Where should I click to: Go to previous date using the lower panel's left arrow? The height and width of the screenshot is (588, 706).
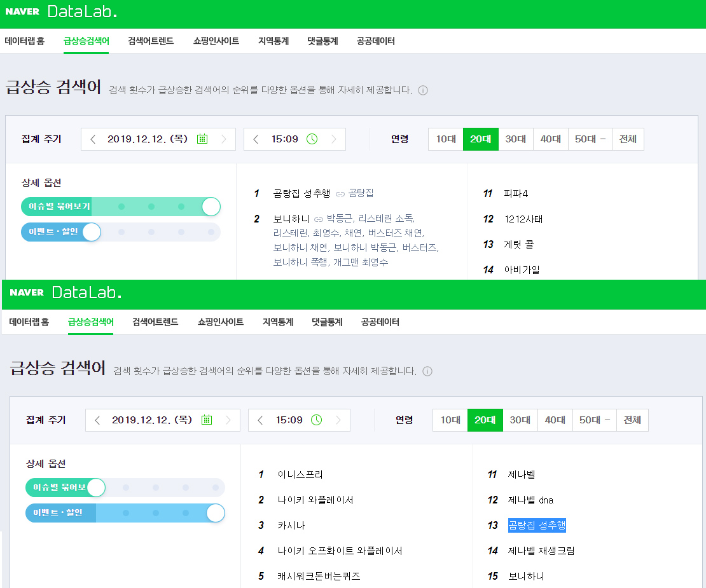[98, 420]
